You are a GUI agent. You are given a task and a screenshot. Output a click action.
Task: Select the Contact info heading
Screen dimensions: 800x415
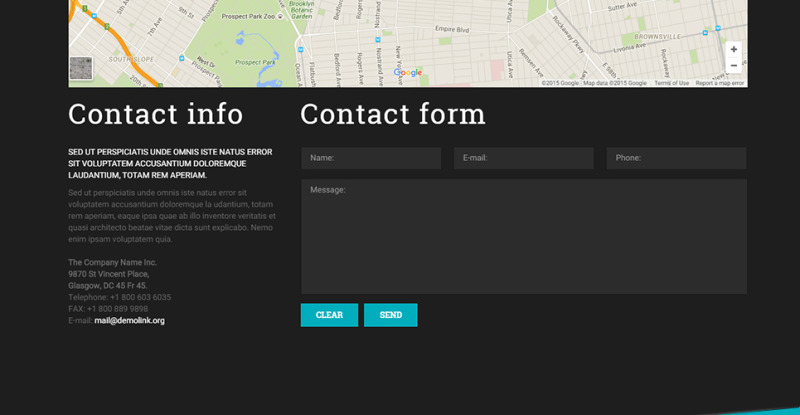pyautogui.click(x=156, y=114)
